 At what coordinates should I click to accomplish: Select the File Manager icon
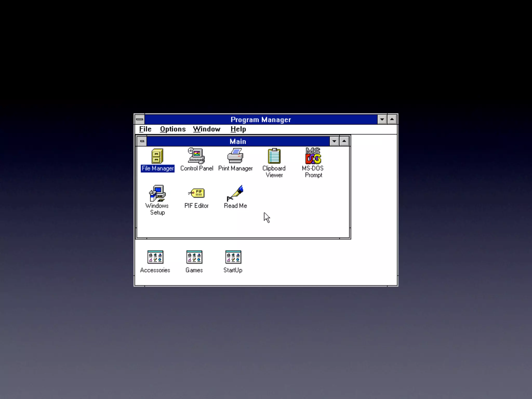157,156
